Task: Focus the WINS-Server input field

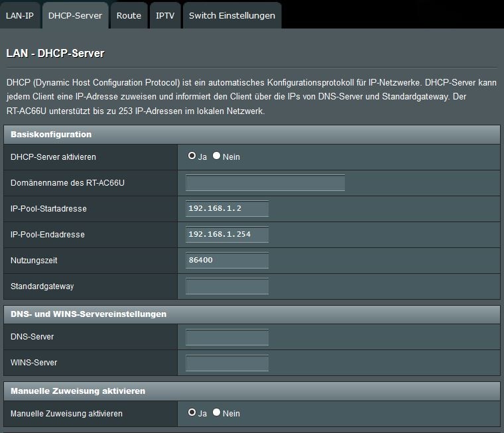Action: coord(227,363)
